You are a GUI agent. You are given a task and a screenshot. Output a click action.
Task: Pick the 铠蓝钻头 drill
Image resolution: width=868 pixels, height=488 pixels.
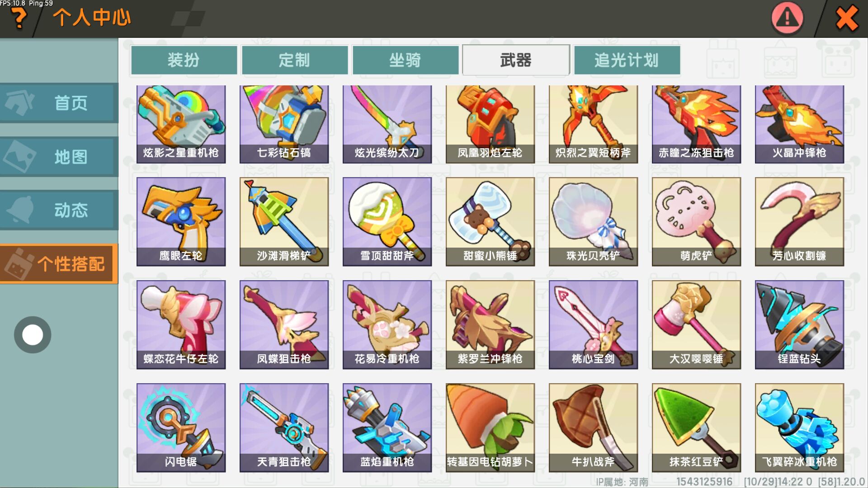tap(799, 324)
